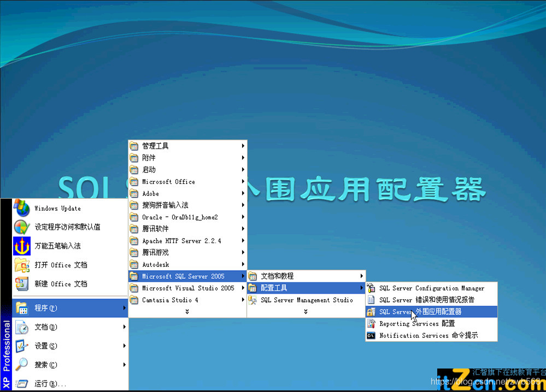
Task: Click the 打开 Office 文档 folder icon
Action: pyautogui.click(x=22, y=265)
